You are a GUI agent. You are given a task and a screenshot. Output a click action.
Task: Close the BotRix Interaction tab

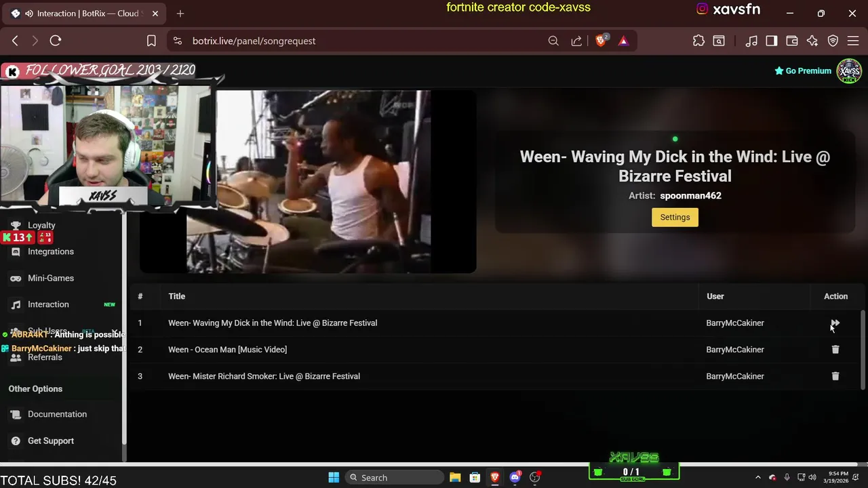point(155,14)
